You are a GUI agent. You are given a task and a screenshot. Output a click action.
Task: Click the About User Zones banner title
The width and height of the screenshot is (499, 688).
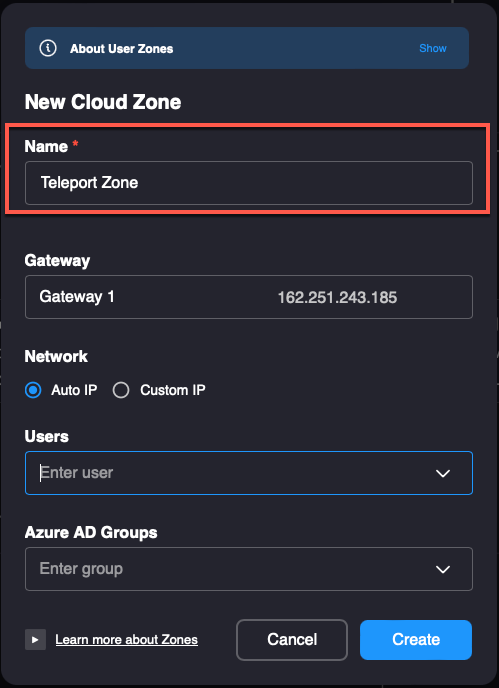[122, 49]
